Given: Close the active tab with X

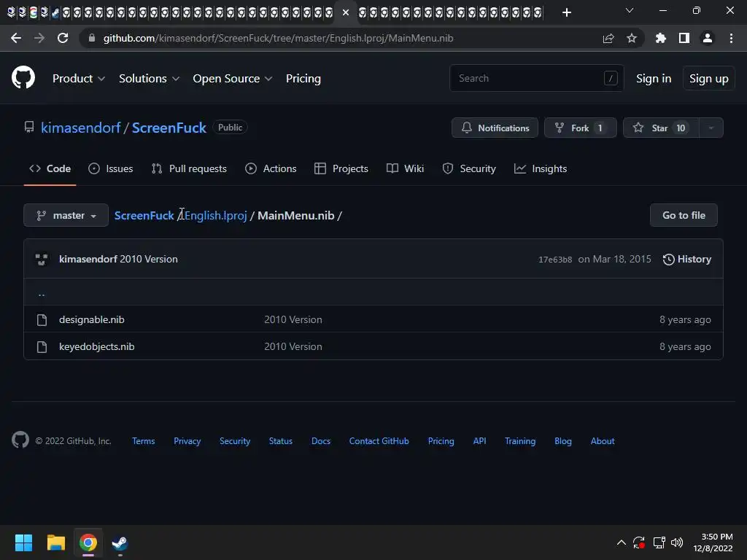Looking at the screenshot, I should point(346,12).
